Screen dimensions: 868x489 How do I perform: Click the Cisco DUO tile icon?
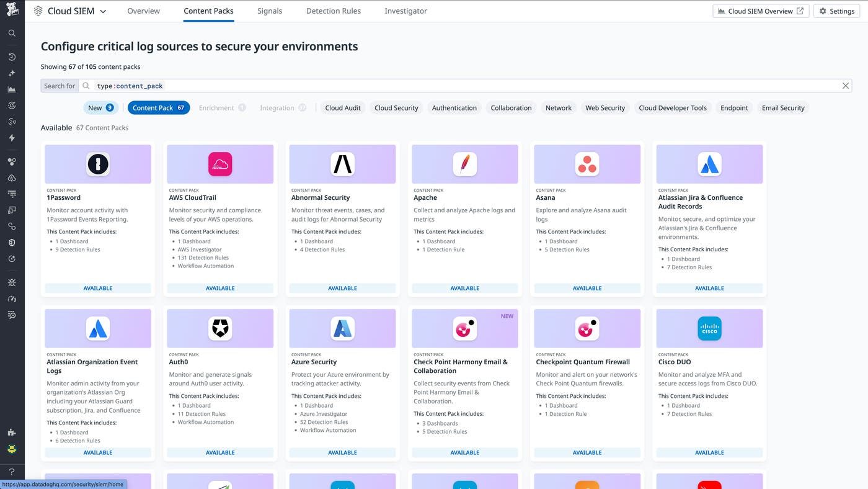[709, 328]
